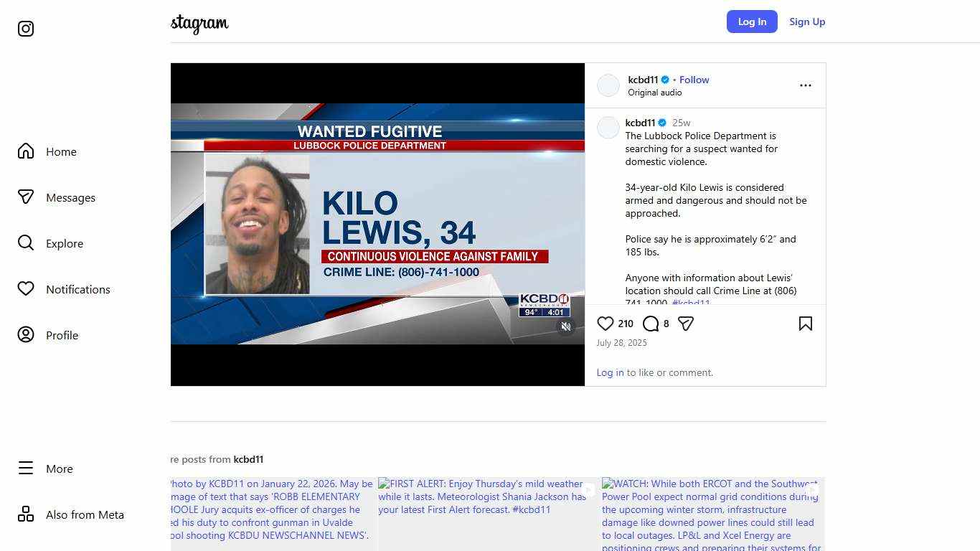980x551 pixels.
Task: Expand Also from Meta menu
Action: tap(71, 514)
